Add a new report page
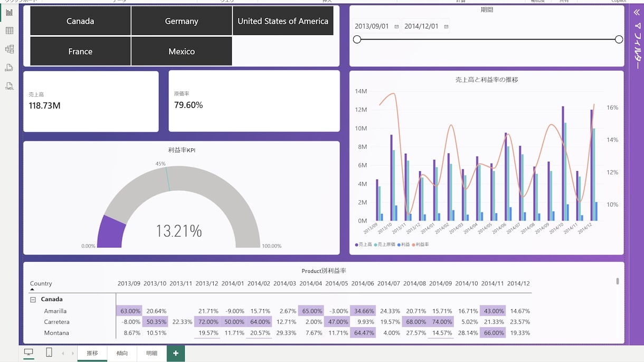This screenshot has width=644, height=362. coord(176,353)
